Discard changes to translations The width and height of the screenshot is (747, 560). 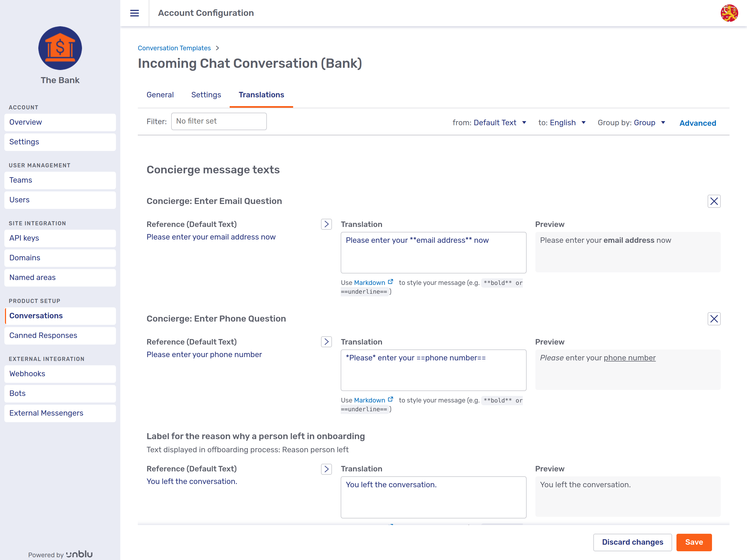(632, 542)
